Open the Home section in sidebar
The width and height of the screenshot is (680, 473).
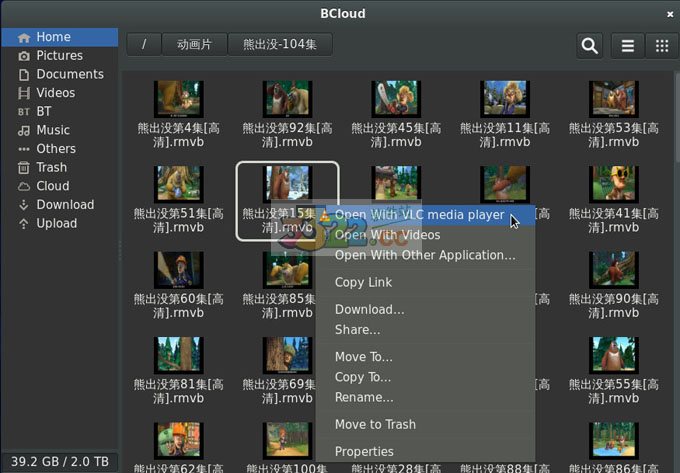[x=59, y=37]
